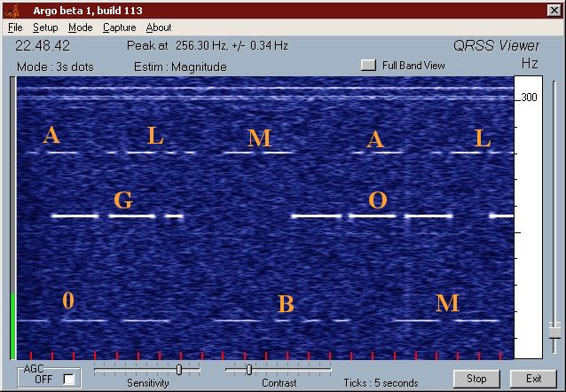Viewport: 566px width, 392px height.
Task: Click the 'Estim : Magnitude' label
Action: pos(180,67)
